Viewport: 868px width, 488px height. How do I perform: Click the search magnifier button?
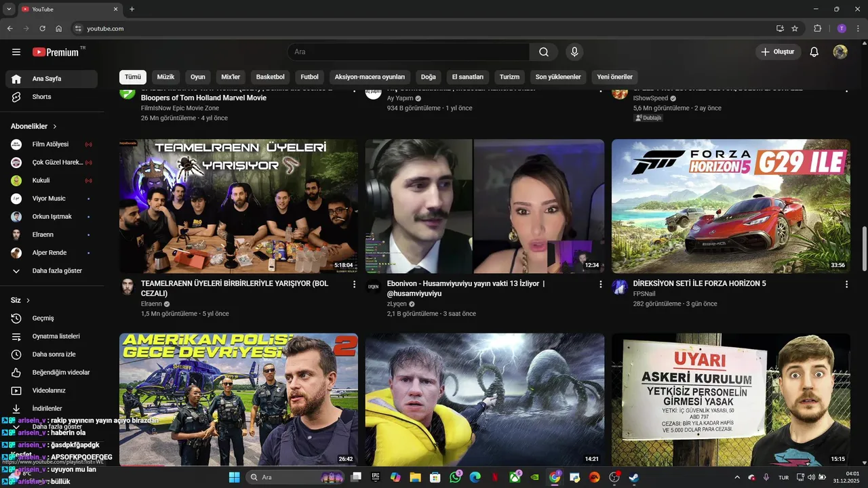(x=544, y=52)
